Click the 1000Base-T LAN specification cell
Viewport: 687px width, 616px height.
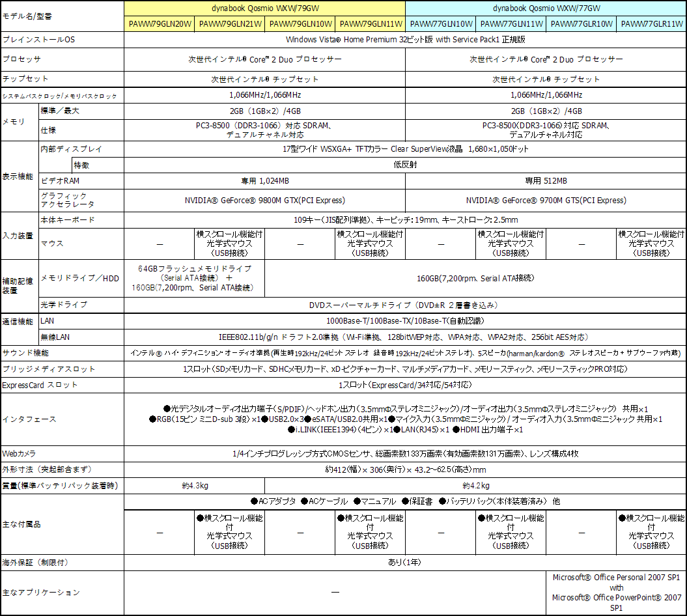(x=405, y=321)
